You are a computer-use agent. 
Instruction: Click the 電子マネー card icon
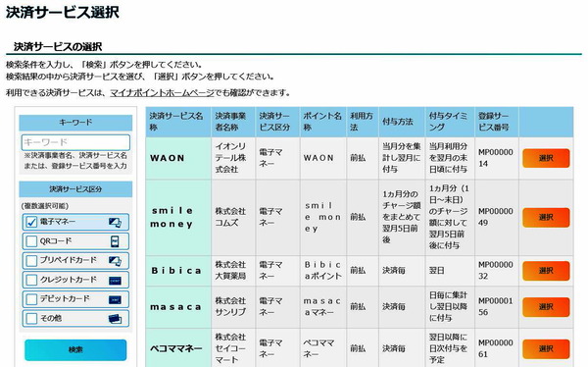point(115,223)
